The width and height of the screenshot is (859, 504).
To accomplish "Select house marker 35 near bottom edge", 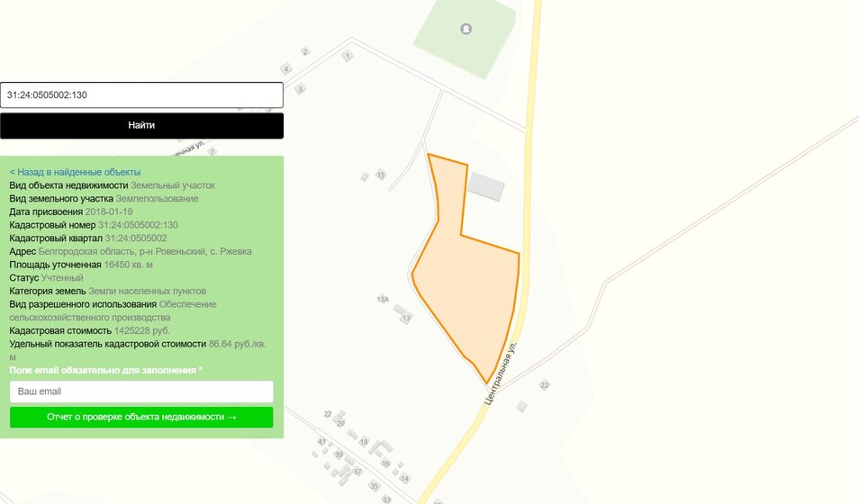I will [375, 486].
